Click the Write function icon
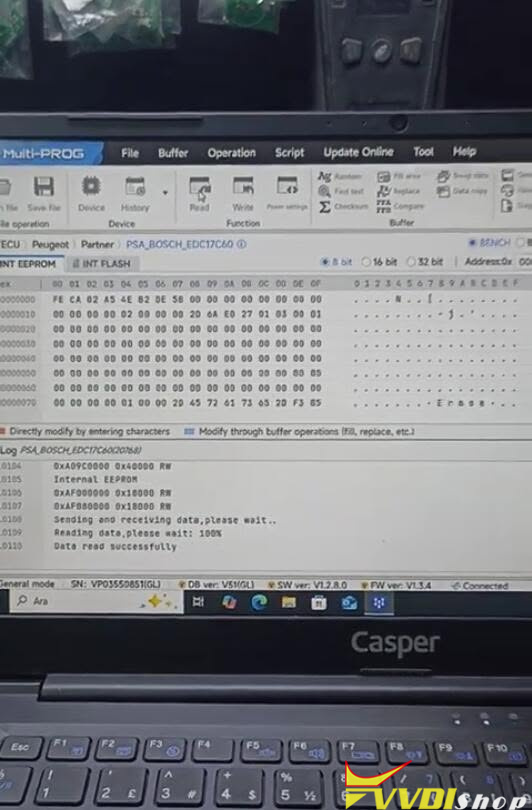 pos(243,194)
